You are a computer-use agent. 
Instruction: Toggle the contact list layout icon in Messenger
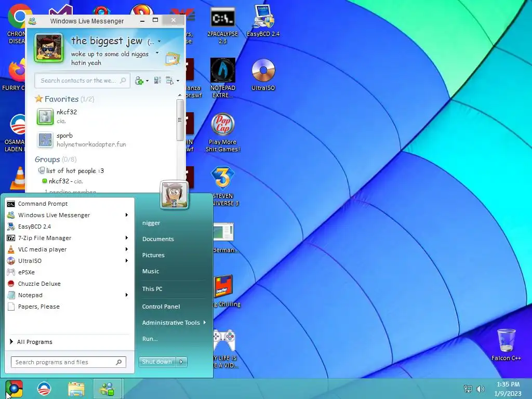pos(157,81)
